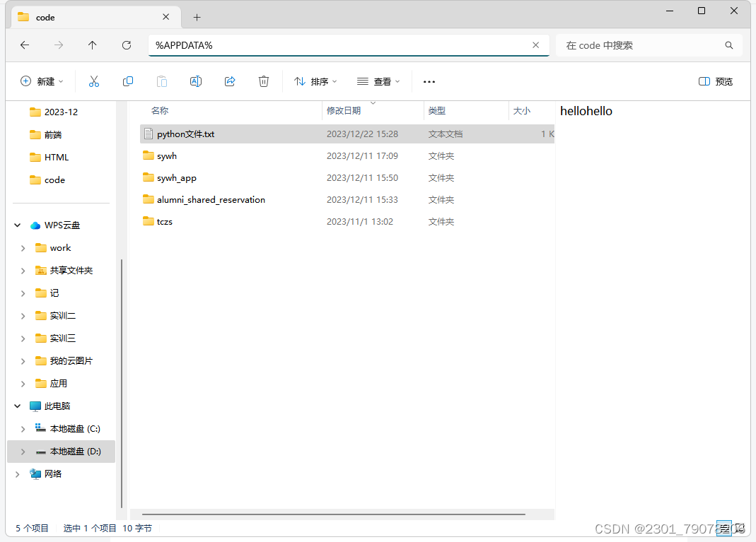Click the Rename icon in toolbar
Viewport: 756px width, 542px height.
[196, 81]
